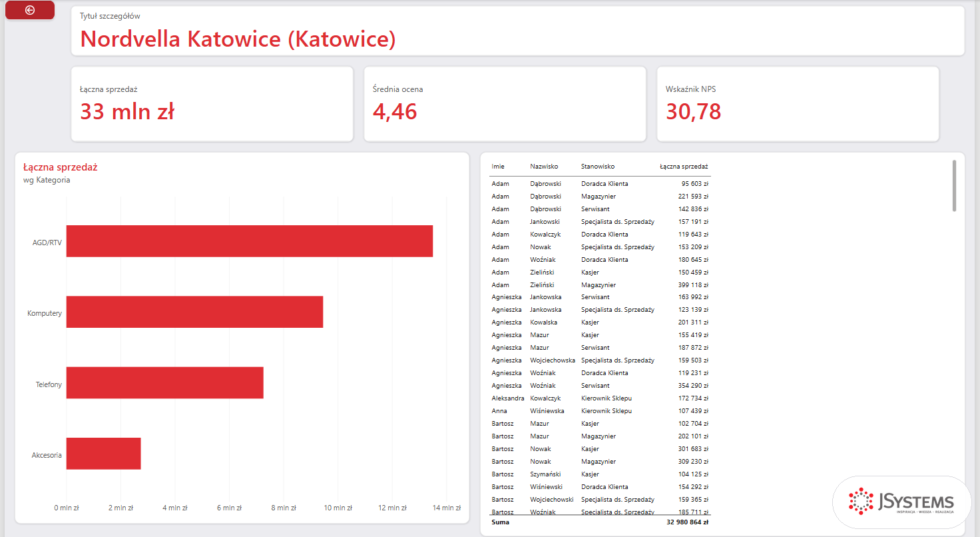980x537 pixels.
Task: Select Jankowski in the 157 191 zł row
Action: pyautogui.click(x=545, y=222)
